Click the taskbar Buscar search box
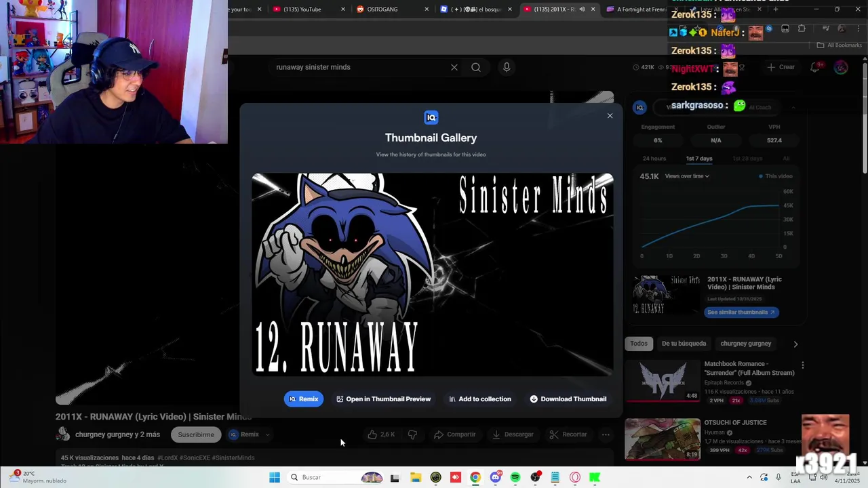Viewport: 868px width, 488px height. [336, 477]
